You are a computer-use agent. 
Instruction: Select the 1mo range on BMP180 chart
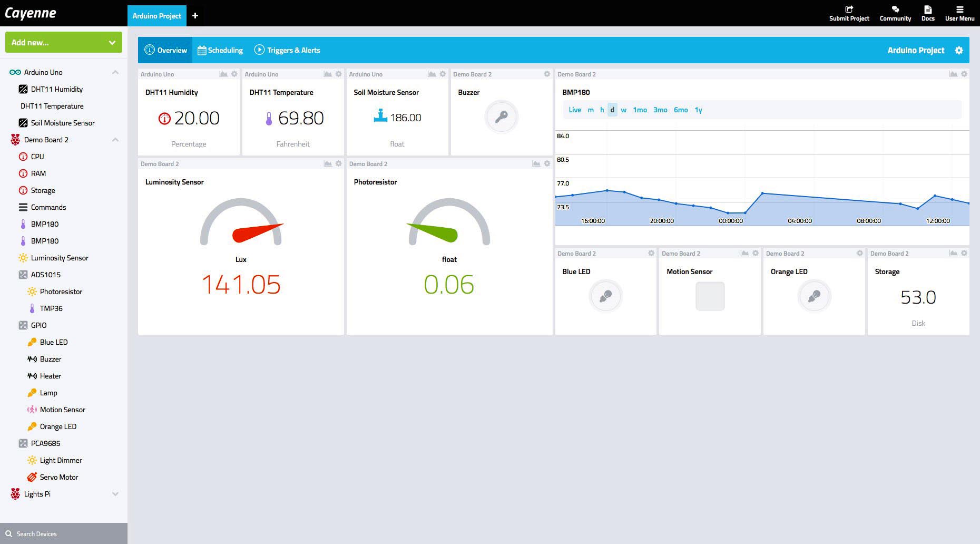[640, 110]
